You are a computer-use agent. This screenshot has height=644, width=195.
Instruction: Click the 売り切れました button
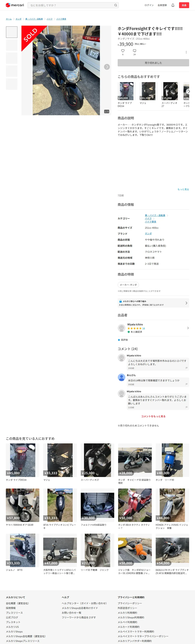[x=153, y=63]
